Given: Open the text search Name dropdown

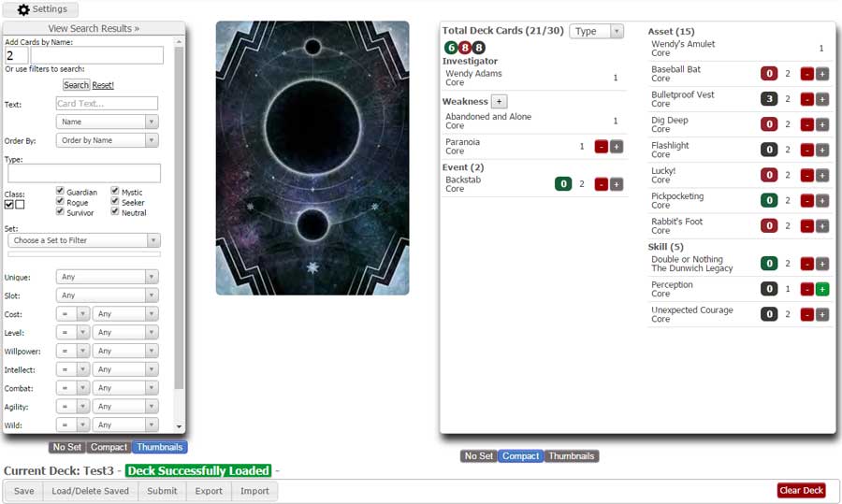Looking at the screenshot, I should click(x=108, y=122).
